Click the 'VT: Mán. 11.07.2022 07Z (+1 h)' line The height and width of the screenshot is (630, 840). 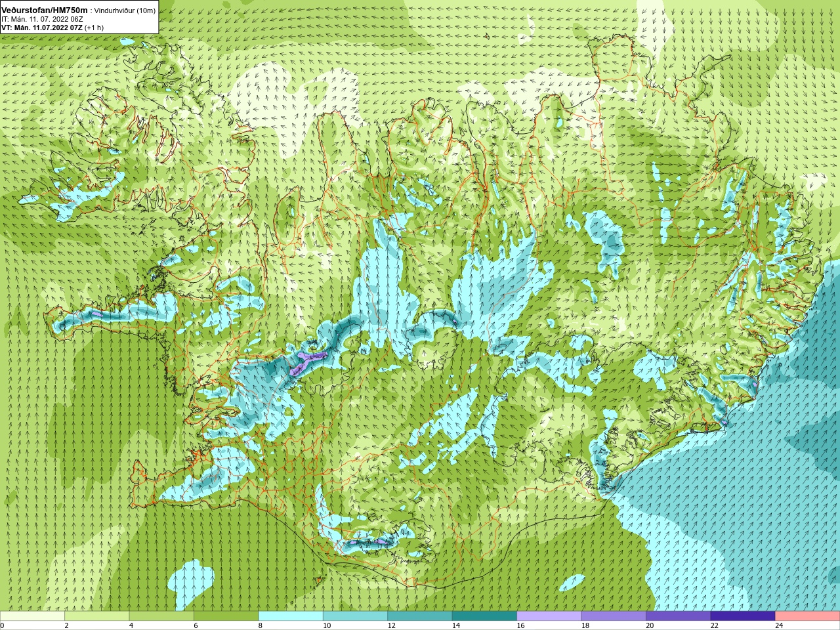click(52, 28)
